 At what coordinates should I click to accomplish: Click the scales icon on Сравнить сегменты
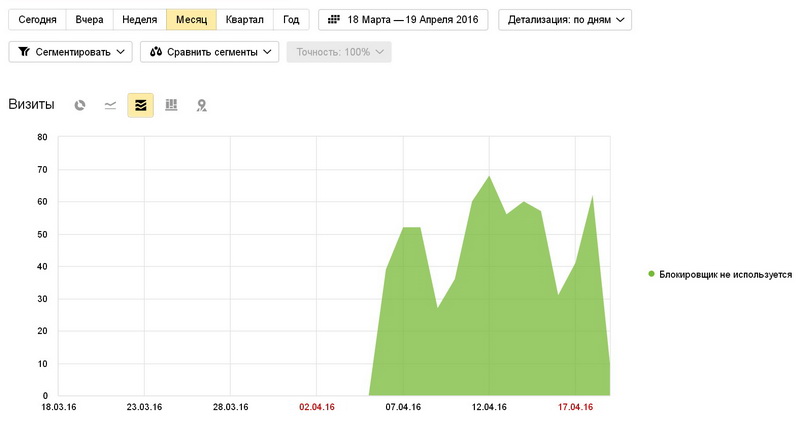(156, 52)
